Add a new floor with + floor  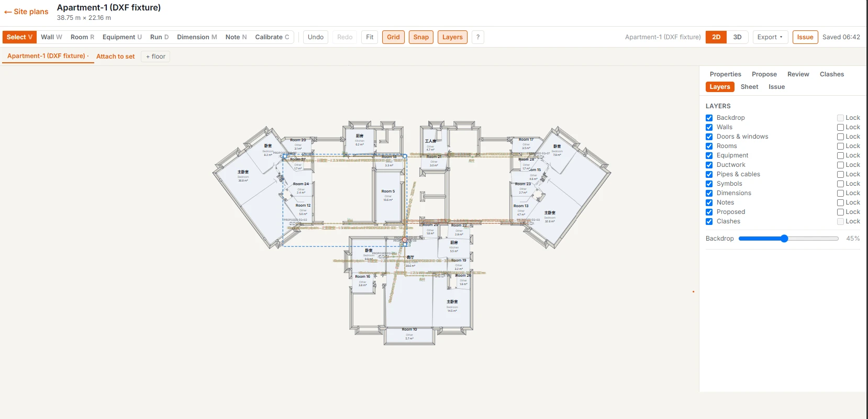155,56
